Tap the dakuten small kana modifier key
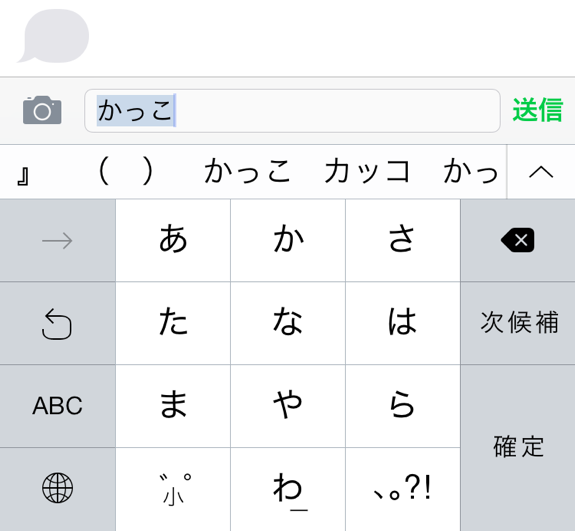Screen dimensions: 575x531 click(173, 489)
